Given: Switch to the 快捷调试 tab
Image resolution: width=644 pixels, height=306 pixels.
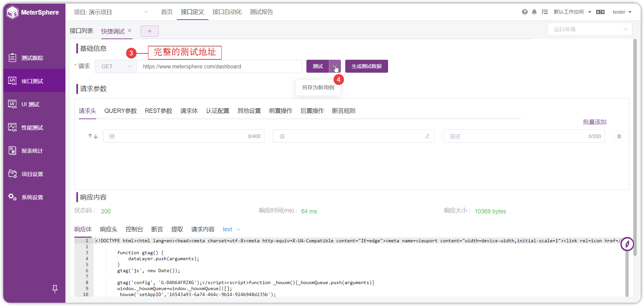Looking at the screenshot, I should point(113,31).
